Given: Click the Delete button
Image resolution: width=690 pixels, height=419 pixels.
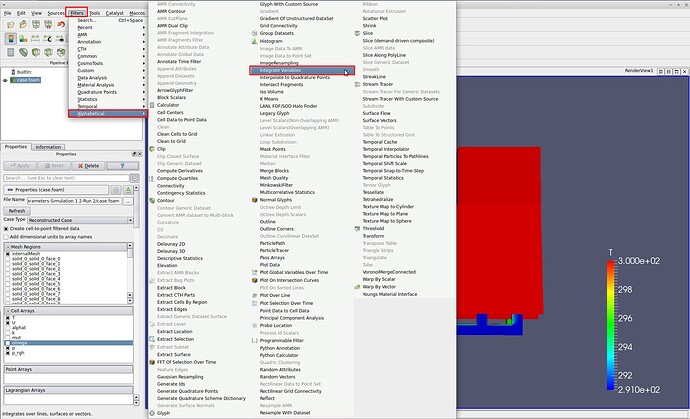Looking at the screenshot, I should pos(88,166).
